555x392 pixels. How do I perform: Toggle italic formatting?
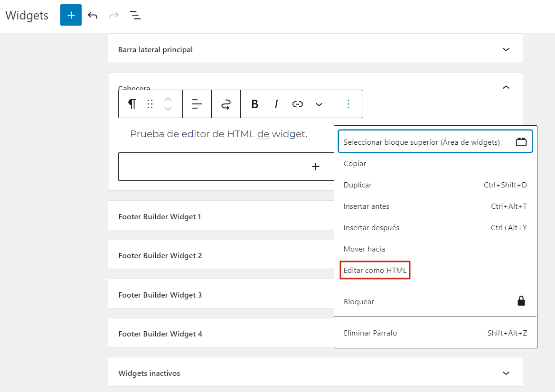(x=276, y=104)
